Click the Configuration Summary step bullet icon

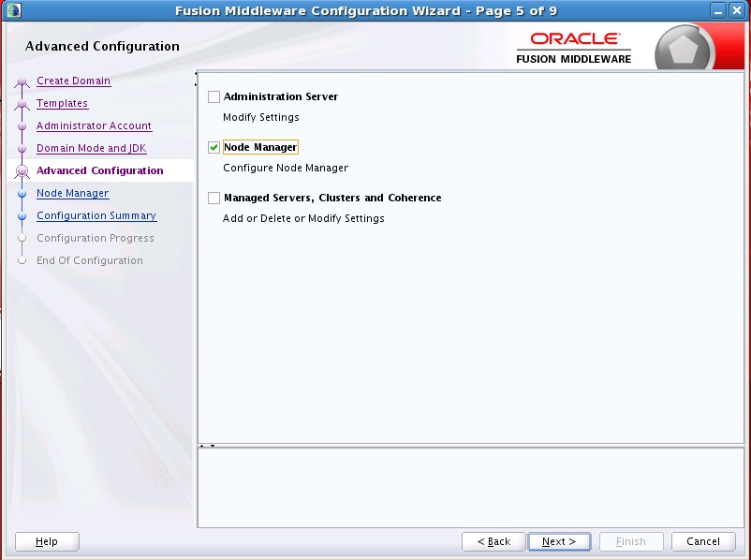click(x=22, y=216)
